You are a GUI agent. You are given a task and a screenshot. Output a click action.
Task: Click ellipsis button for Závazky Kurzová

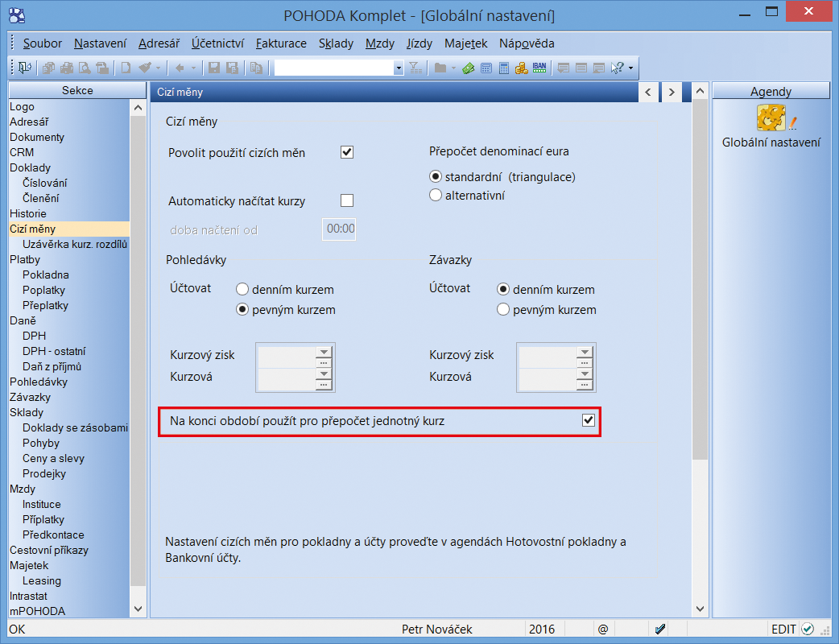(585, 385)
